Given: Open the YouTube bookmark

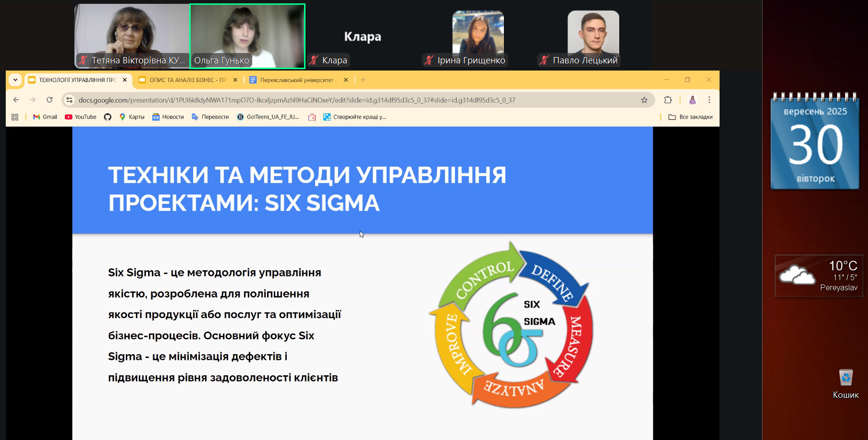Looking at the screenshot, I should pos(81,117).
